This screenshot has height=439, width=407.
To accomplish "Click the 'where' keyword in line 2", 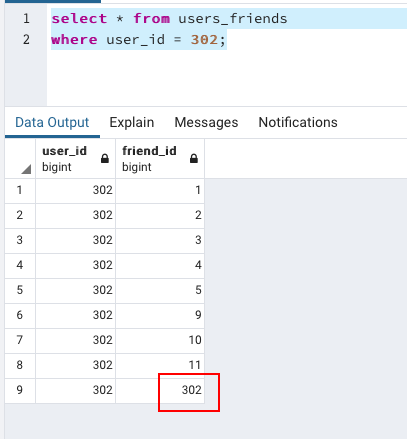I will pyautogui.click(x=74, y=40).
